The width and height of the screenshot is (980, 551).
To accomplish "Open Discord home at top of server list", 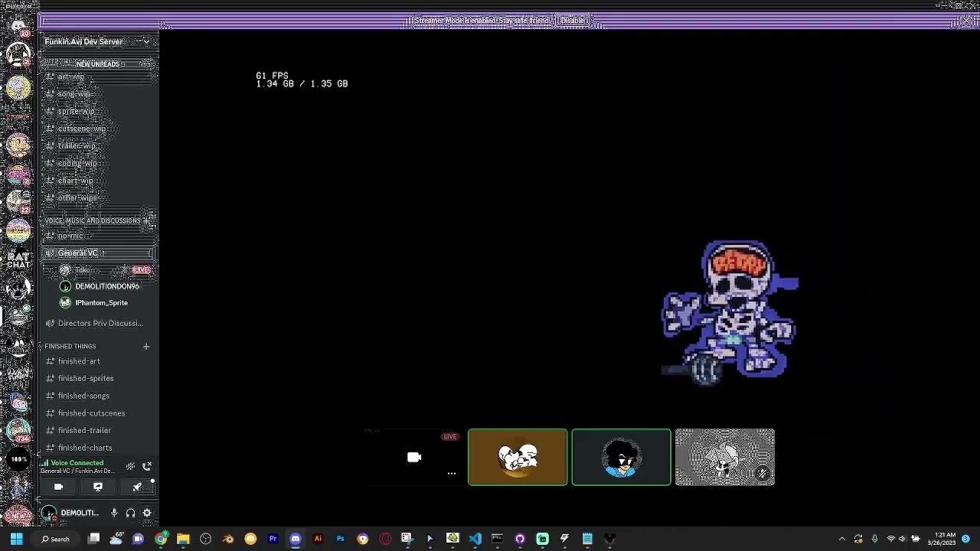I will pos(18,27).
